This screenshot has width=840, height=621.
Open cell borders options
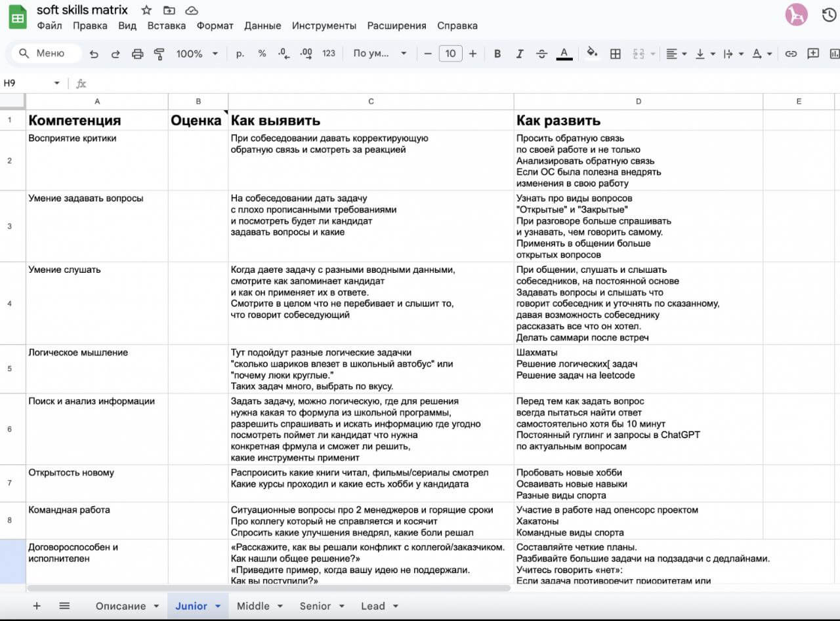pyautogui.click(x=616, y=54)
